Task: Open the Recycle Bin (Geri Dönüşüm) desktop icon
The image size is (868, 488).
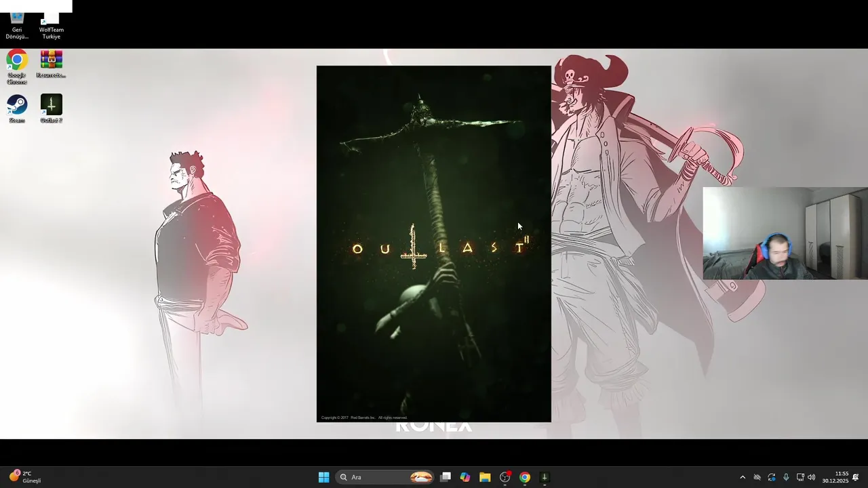Action: point(17,26)
